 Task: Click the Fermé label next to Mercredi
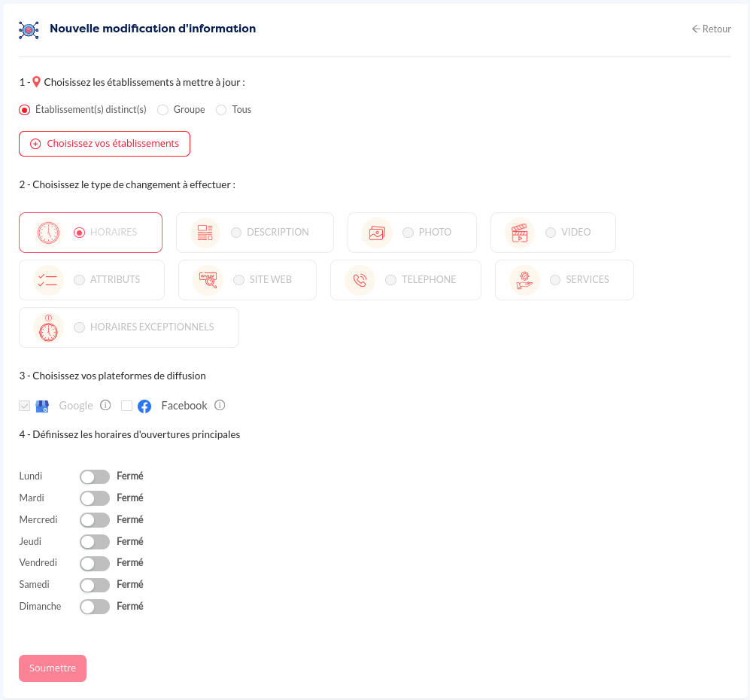point(130,519)
